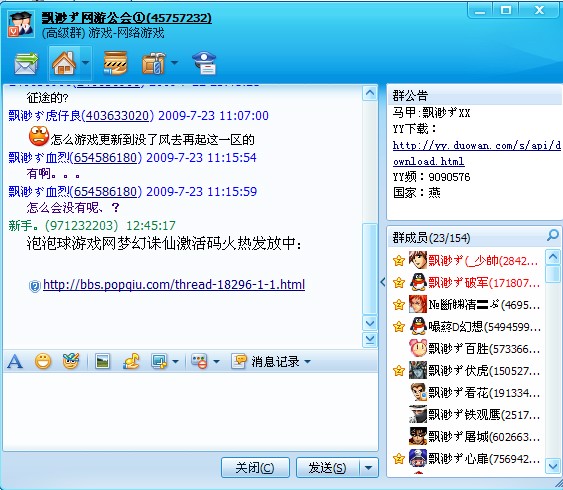The height and width of the screenshot is (490, 563).
Task: Collapse the right side panel arrow
Action: coord(383,282)
